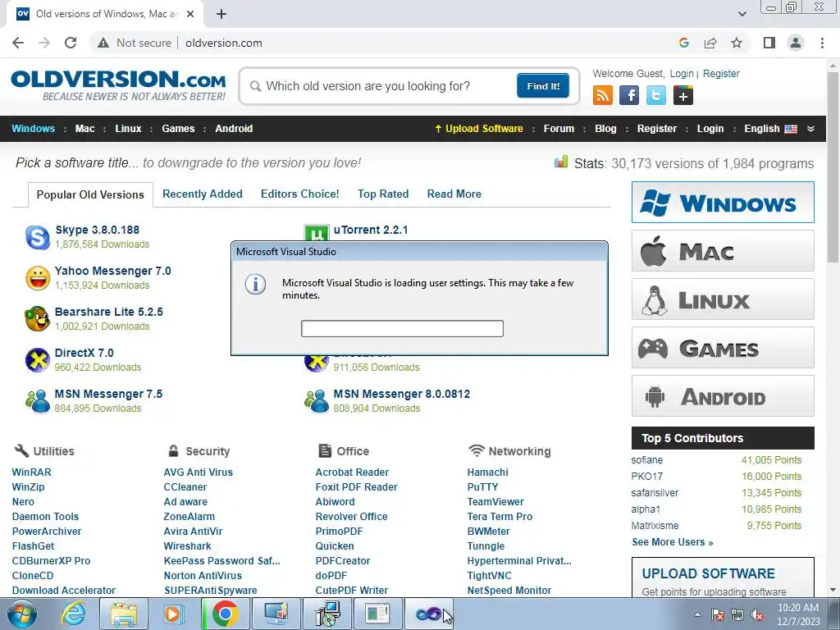Image resolution: width=840 pixels, height=630 pixels.
Task: Click the Visual Studio loading progress bar
Action: click(402, 328)
